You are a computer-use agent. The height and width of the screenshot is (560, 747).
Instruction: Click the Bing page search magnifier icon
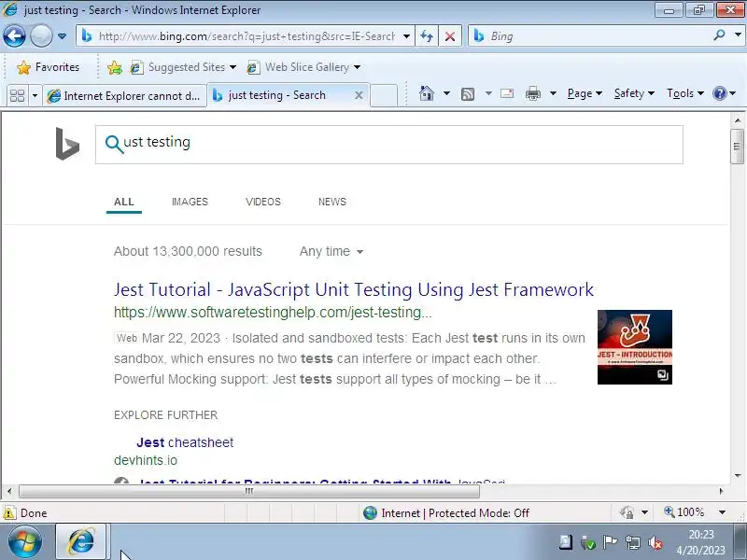[x=114, y=144]
